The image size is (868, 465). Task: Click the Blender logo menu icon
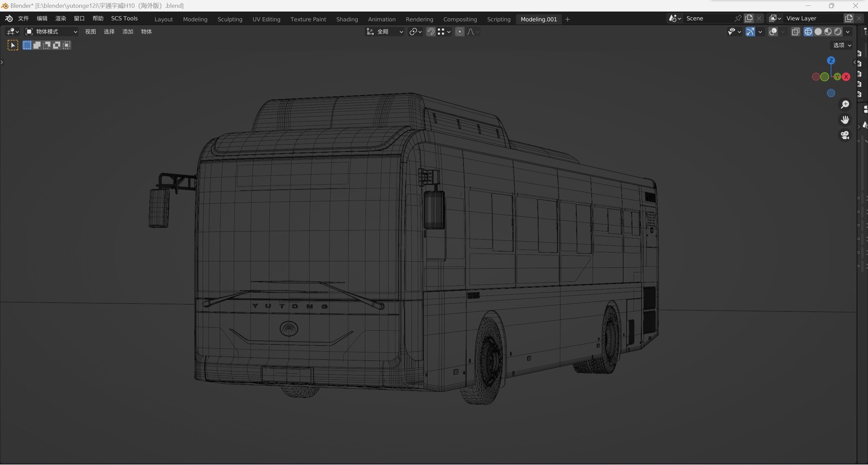[x=9, y=19]
